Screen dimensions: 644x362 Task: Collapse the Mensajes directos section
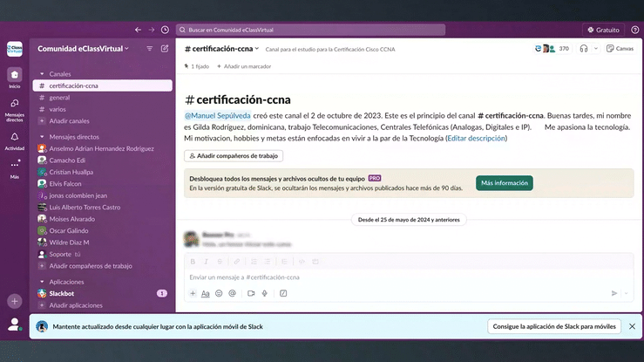coord(42,137)
